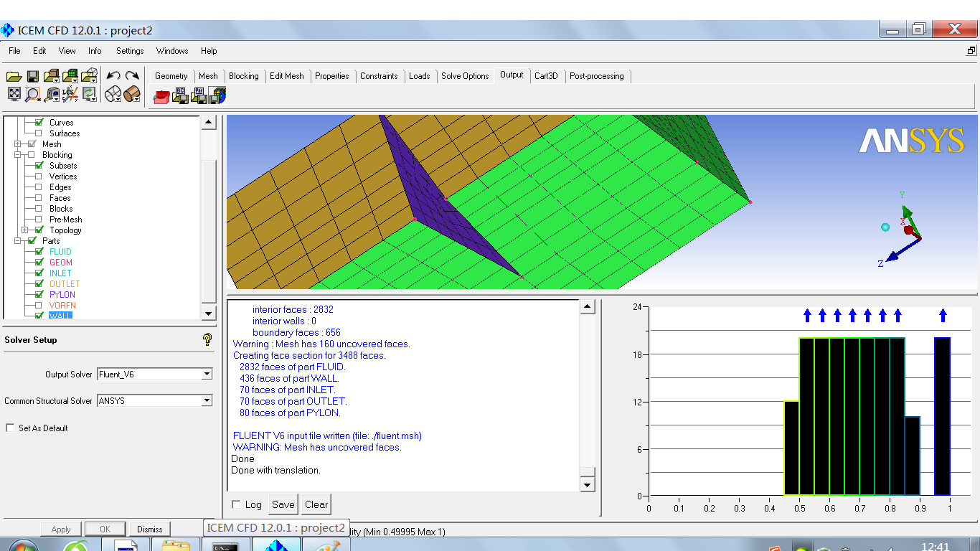Enable the Log checkbox
The height and width of the screenshot is (551, 980).
236,504
